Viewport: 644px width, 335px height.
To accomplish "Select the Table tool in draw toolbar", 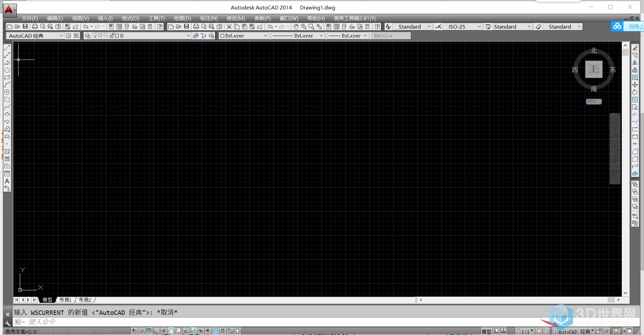I will 7,174.
